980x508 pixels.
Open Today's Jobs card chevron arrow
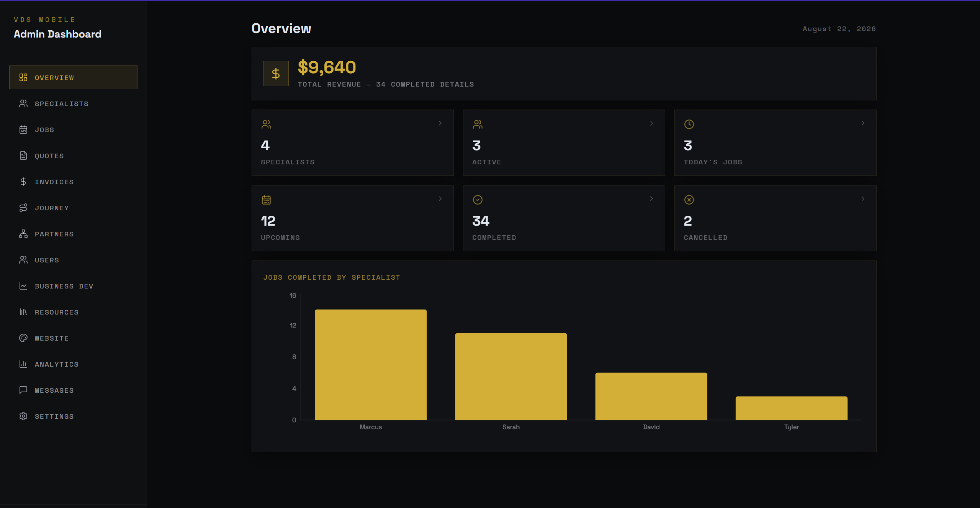click(x=863, y=123)
